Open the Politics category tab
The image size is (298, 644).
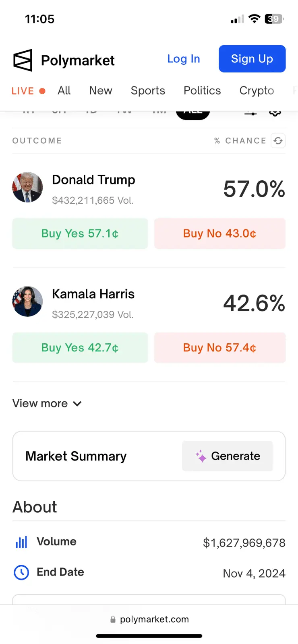[202, 91]
